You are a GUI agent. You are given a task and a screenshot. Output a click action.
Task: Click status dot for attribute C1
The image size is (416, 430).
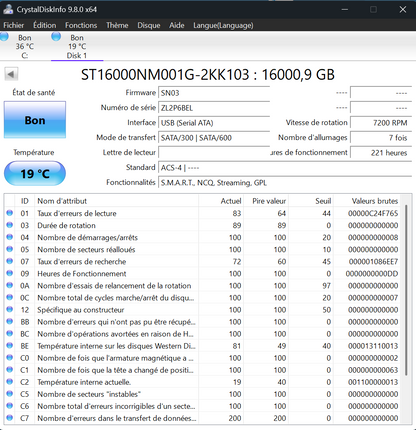[9, 369]
